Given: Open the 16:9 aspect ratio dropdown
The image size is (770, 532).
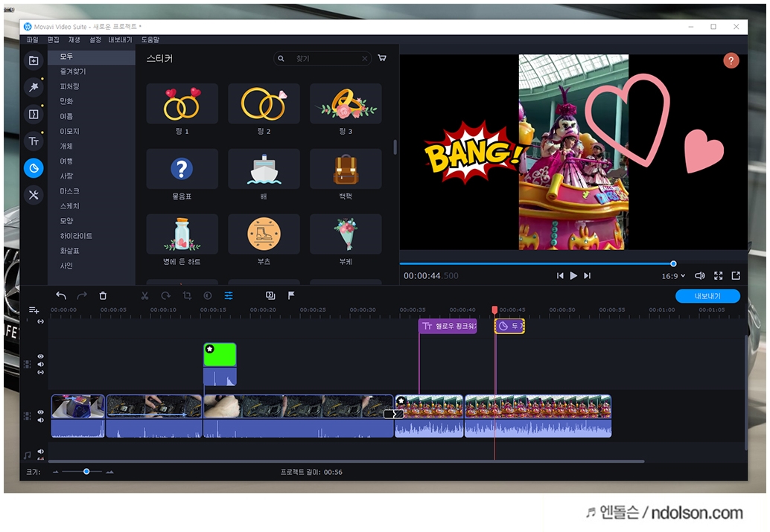Looking at the screenshot, I should 672,276.
